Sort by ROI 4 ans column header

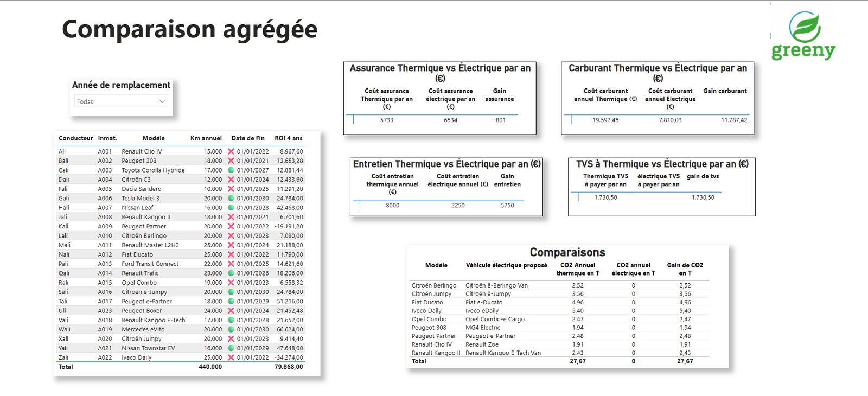(289, 138)
